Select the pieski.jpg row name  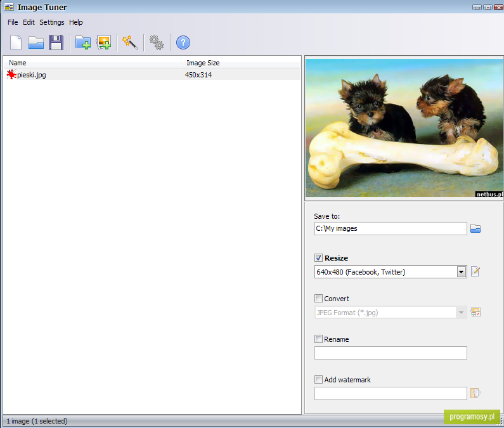click(32, 75)
